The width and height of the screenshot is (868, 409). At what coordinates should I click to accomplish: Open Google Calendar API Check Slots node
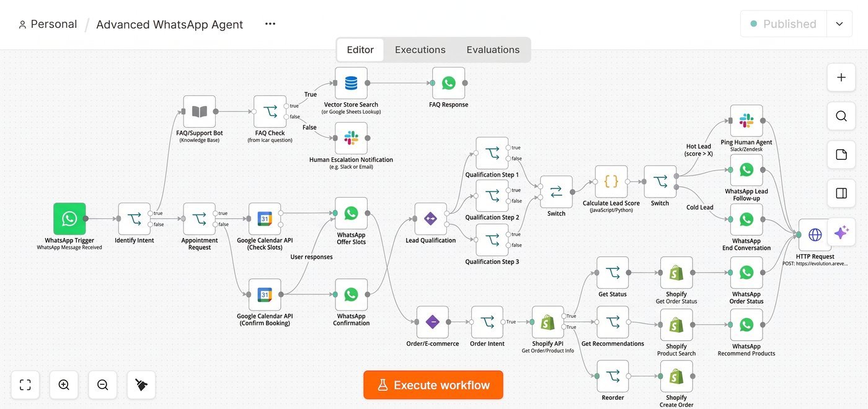[x=265, y=219]
